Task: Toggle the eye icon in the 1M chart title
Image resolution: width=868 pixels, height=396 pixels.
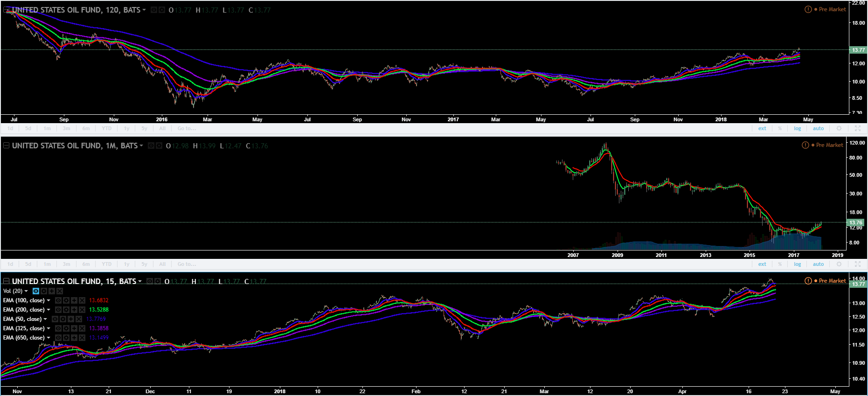Action: [151, 146]
